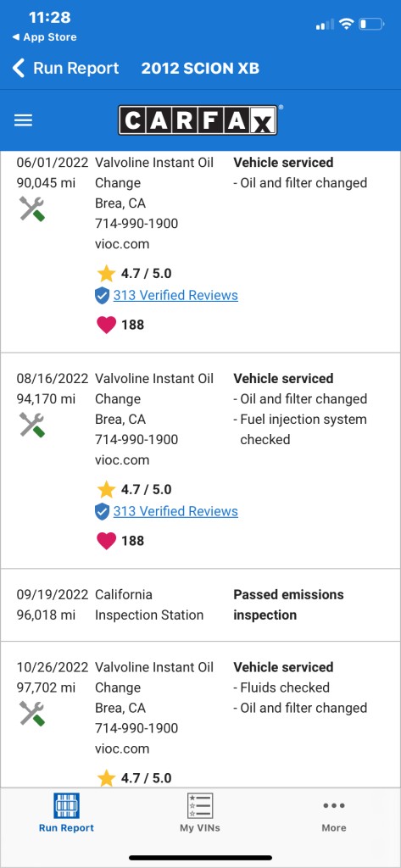Open the hamburger menu icon

(23, 120)
